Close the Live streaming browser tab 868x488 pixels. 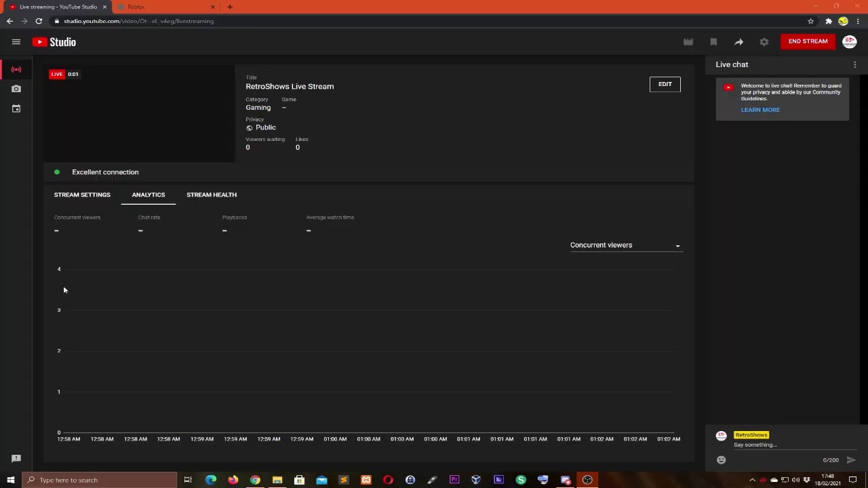click(x=104, y=7)
